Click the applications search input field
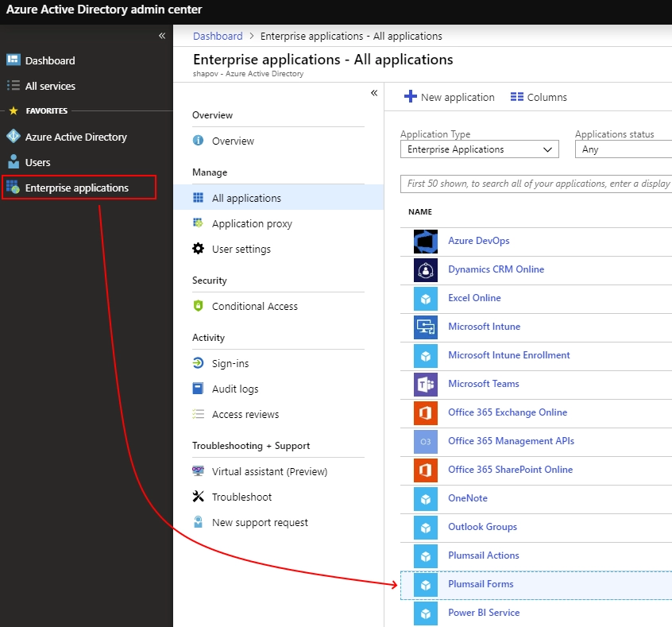This screenshot has height=627, width=672. 536,184
